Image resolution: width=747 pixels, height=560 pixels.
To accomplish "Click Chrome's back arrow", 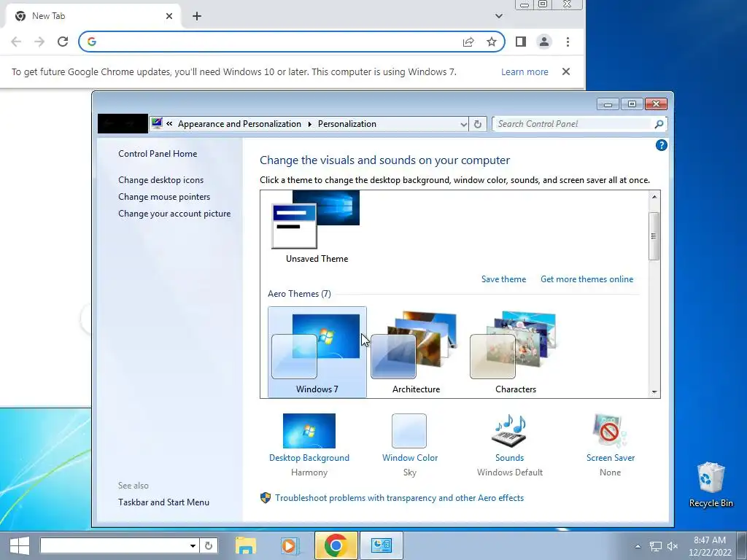I will coord(16,42).
